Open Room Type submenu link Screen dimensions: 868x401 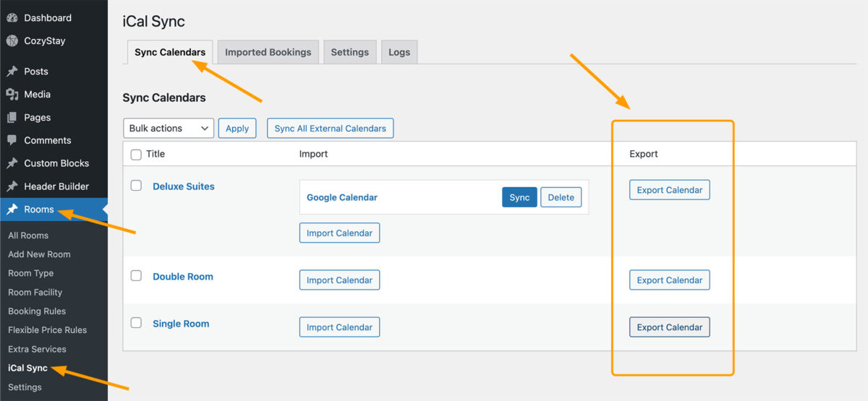coord(30,273)
